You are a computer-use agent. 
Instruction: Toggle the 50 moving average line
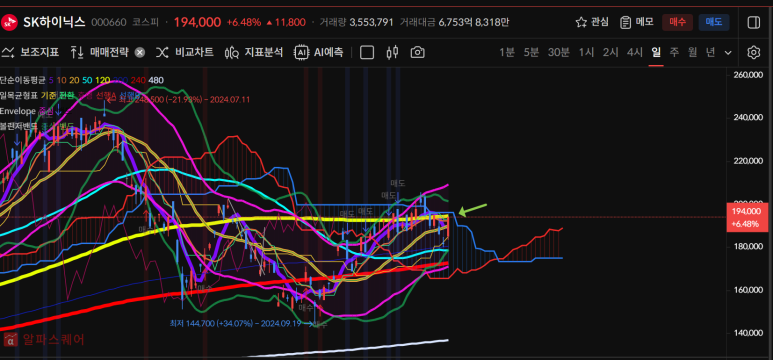pyautogui.click(x=87, y=80)
